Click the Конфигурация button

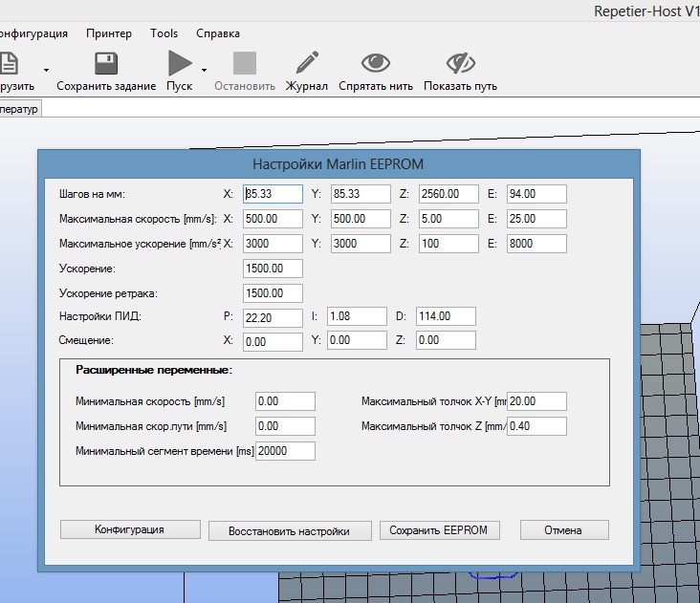click(x=130, y=529)
